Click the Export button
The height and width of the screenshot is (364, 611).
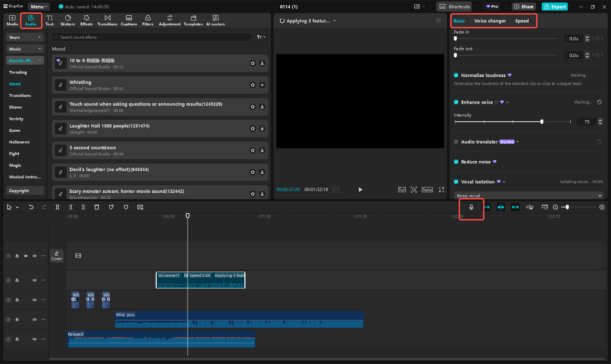555,6
